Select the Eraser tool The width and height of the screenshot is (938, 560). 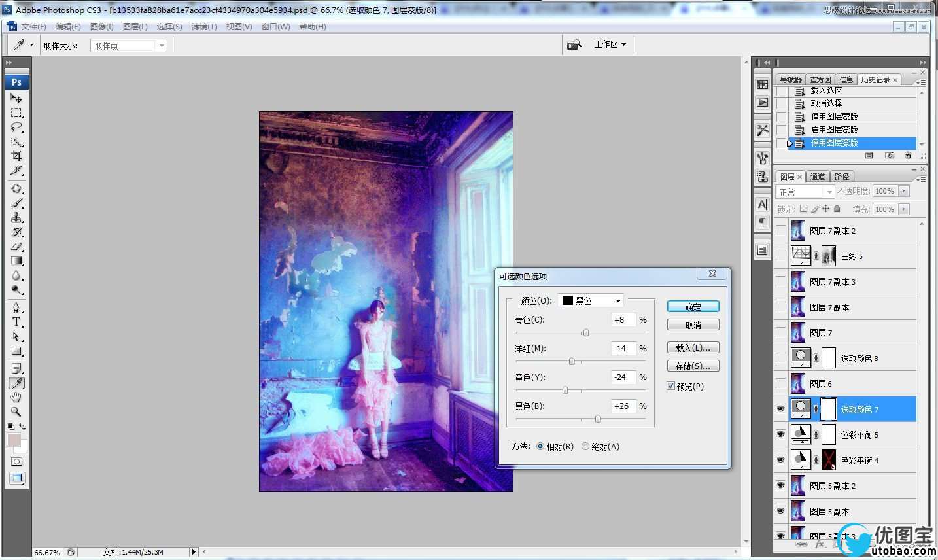[x=16, y=247]
